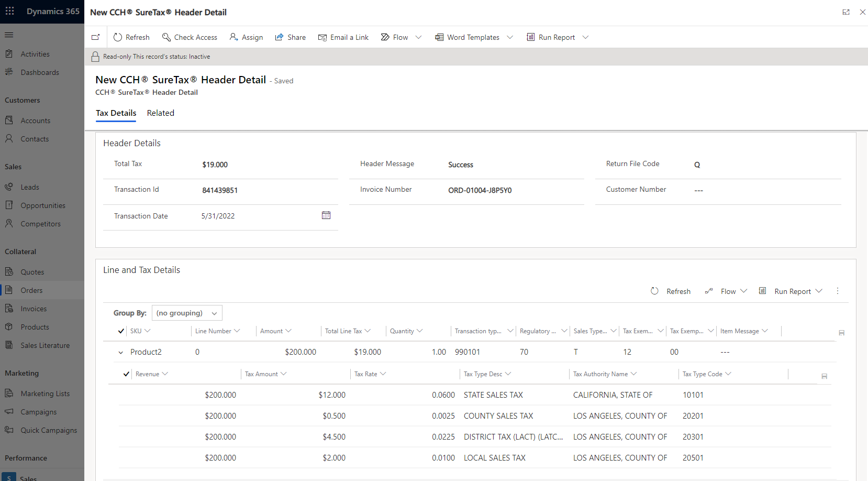Switch to the Related tab
Image resolution: width=868 pixels, height=481 pixels.
point(161,113)
